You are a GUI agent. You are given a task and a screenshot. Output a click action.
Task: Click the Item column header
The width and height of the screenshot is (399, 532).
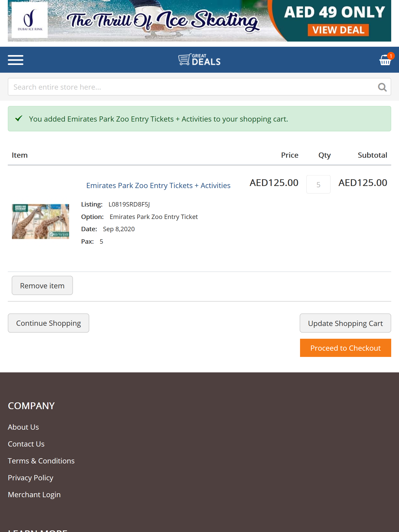(x=20, y=155)
